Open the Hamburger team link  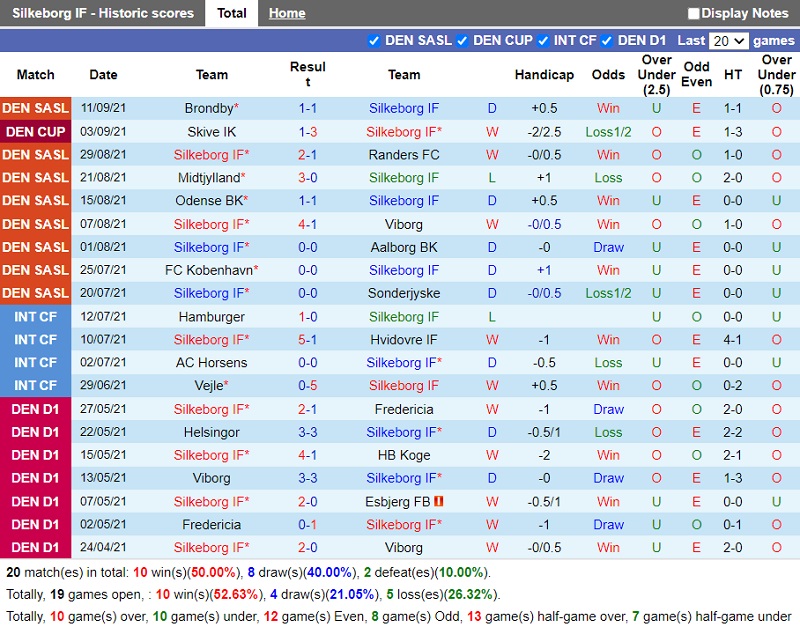211,317
